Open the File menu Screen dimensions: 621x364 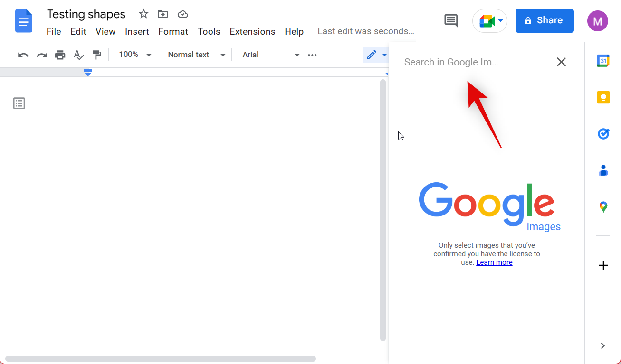coord(54,32)
